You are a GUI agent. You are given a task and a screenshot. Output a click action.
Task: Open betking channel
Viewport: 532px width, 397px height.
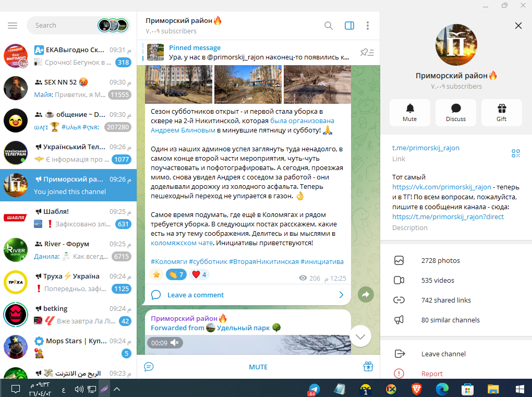tap(68, 315)
